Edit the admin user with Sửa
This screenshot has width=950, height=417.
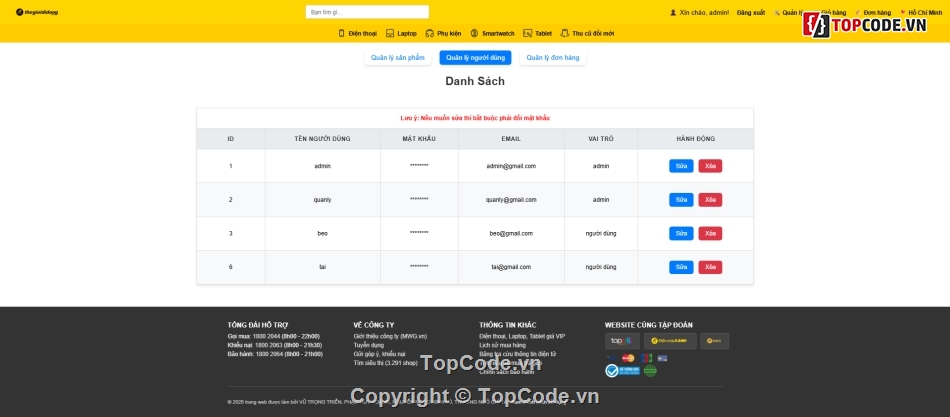tap(681, 166)
